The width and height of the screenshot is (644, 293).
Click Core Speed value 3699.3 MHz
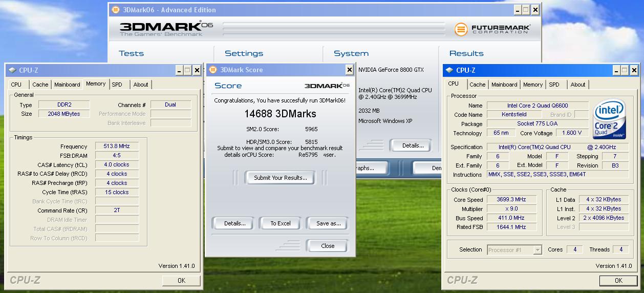(511, 200)
